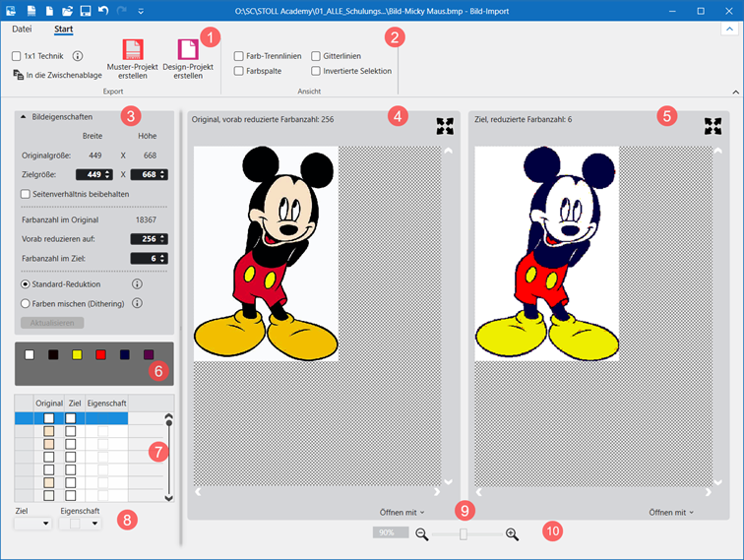This screenshot has height=560, width=744.
Task: Enable the Farb-Trennlinien checkbox
Action: (x=239, y=56)
